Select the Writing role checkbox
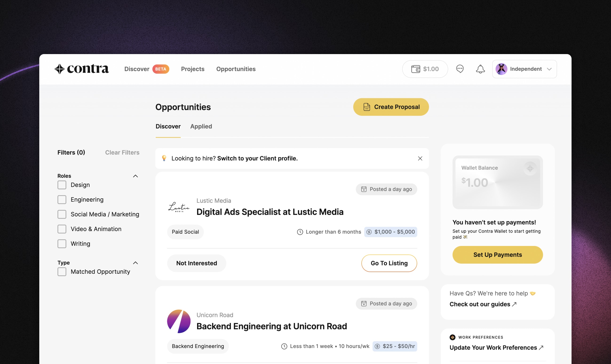611x364 pixels. point(62,244)
